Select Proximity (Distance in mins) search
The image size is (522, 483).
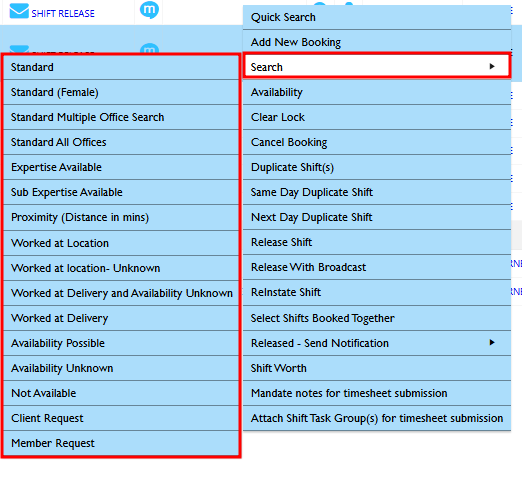click(x=121, y=217)
